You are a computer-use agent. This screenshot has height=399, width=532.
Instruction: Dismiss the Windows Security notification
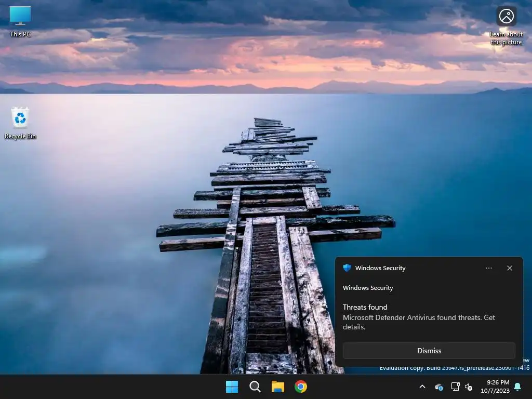[429, 351]
